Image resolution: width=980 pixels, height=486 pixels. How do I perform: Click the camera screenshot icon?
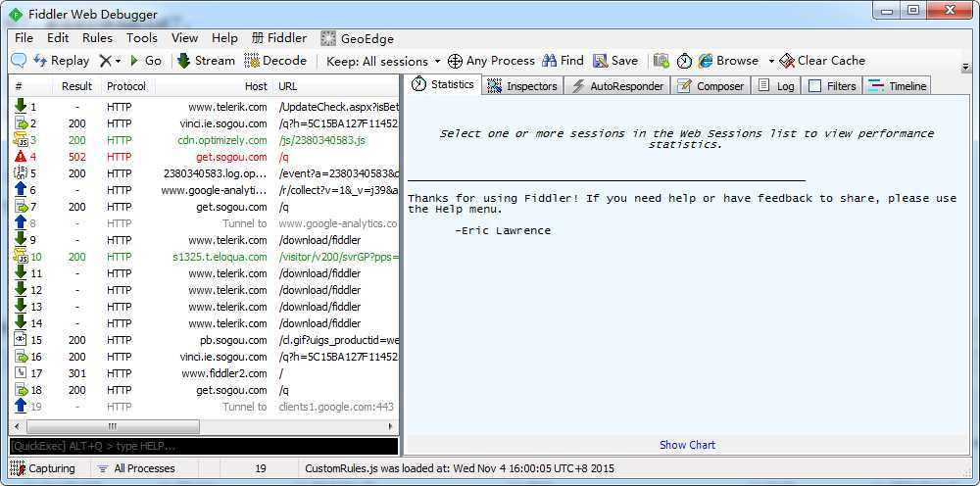[661, 61]
